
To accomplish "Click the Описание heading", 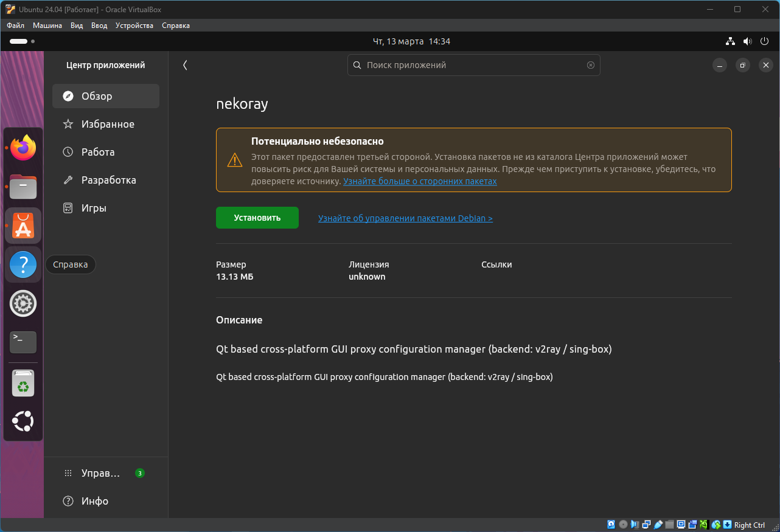I will 239,320.
